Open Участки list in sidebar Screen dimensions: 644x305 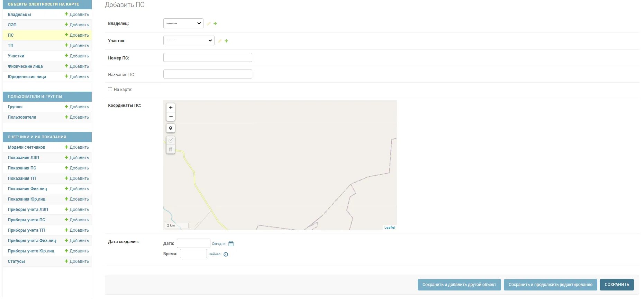(16, 56)
